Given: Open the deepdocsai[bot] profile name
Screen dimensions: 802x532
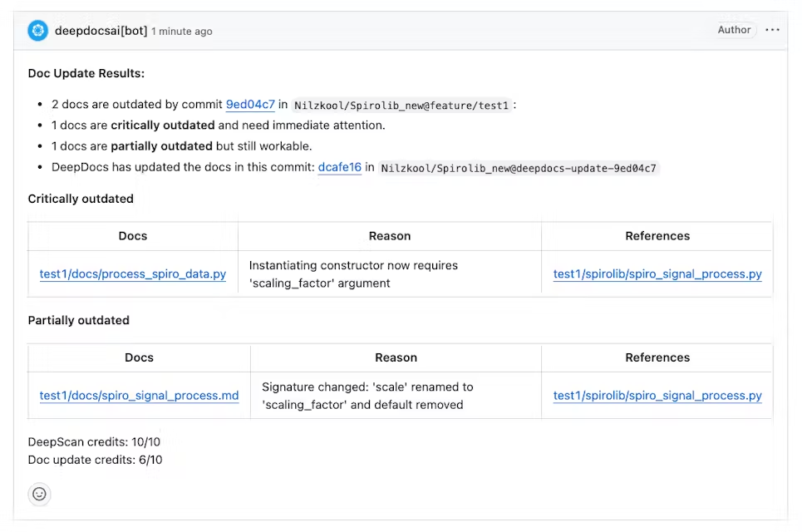Looking at the screenshot, I should pyautogui.click(x=101, y=31).
